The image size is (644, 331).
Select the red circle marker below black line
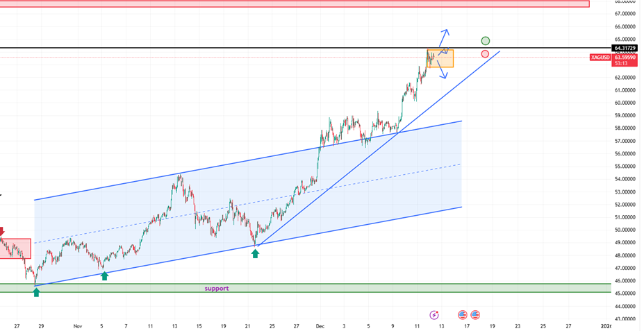(485, 54)
